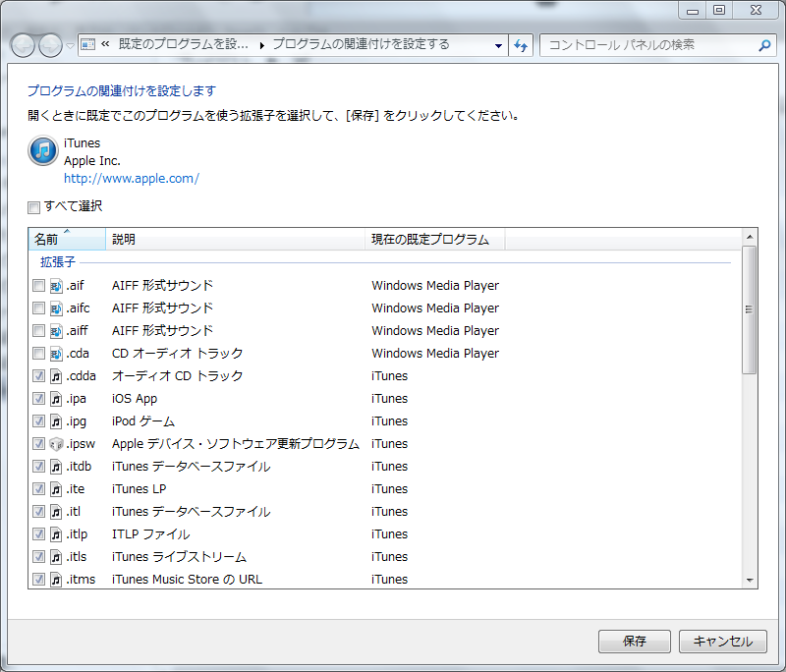
Task: Toggle the .itl extension checkbox
Action: tap(38, 511)
